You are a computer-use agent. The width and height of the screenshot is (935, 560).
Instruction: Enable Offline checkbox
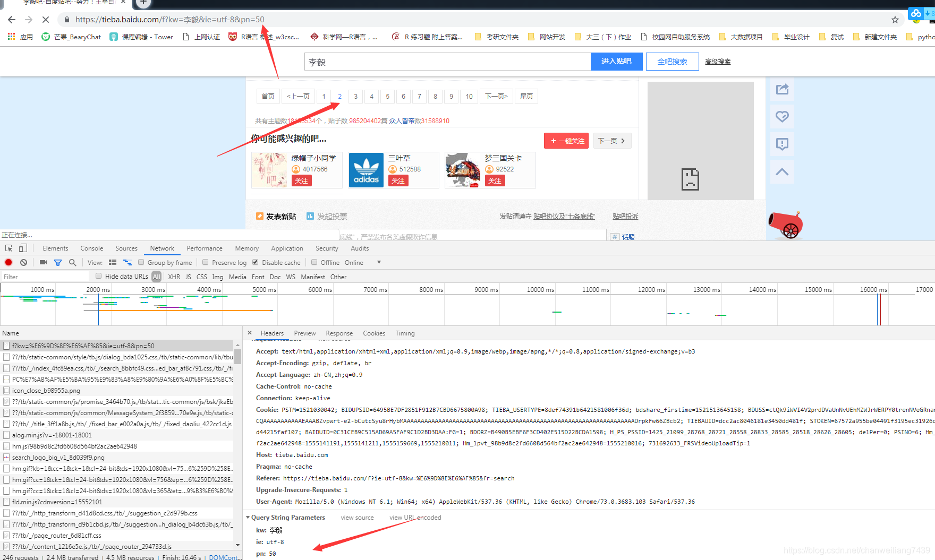(x=314, y=262)
